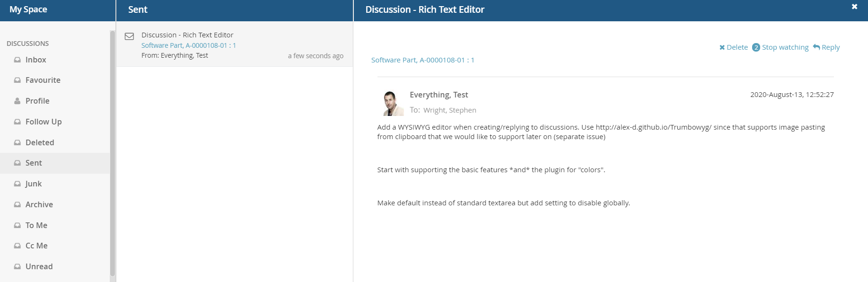Click the Archive tray icon
Viewport: 868px width, 282px height.
pos(18,205)
